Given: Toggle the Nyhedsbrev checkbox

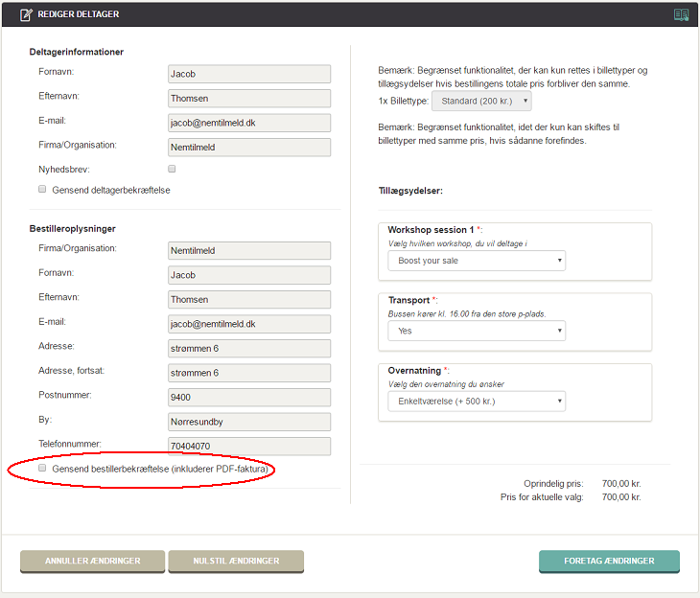Looking at the screenshot, I should point(172,169).
